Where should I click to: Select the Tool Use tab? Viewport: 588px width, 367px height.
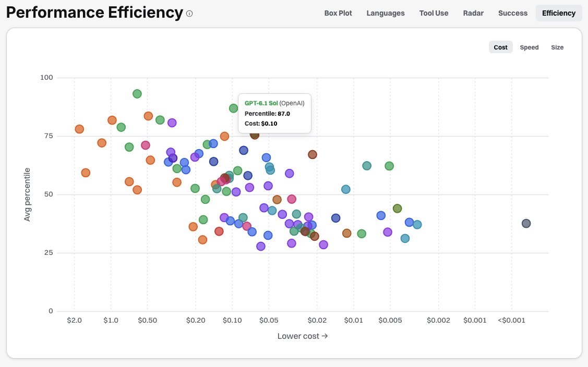[434, 13]
